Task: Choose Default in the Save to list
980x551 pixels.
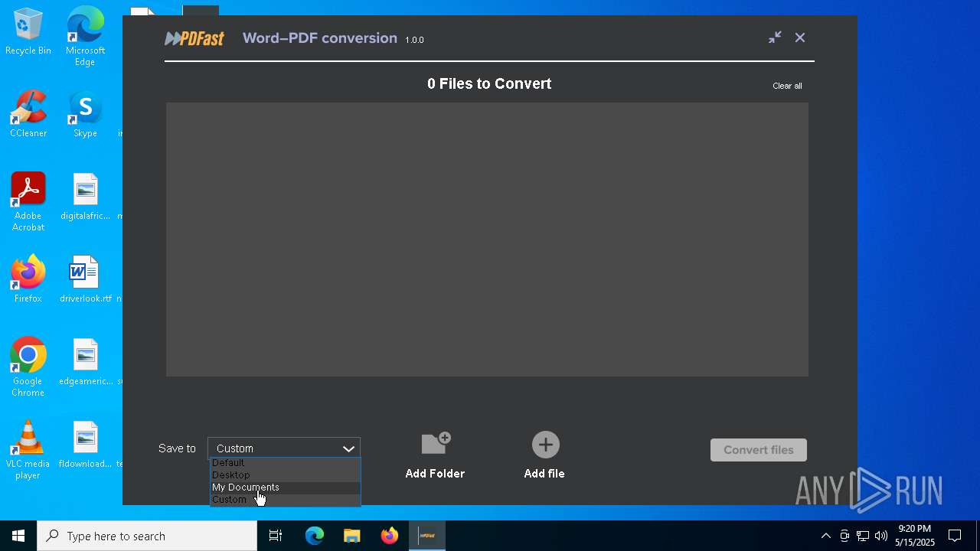Action: click(x=285, y=463)
